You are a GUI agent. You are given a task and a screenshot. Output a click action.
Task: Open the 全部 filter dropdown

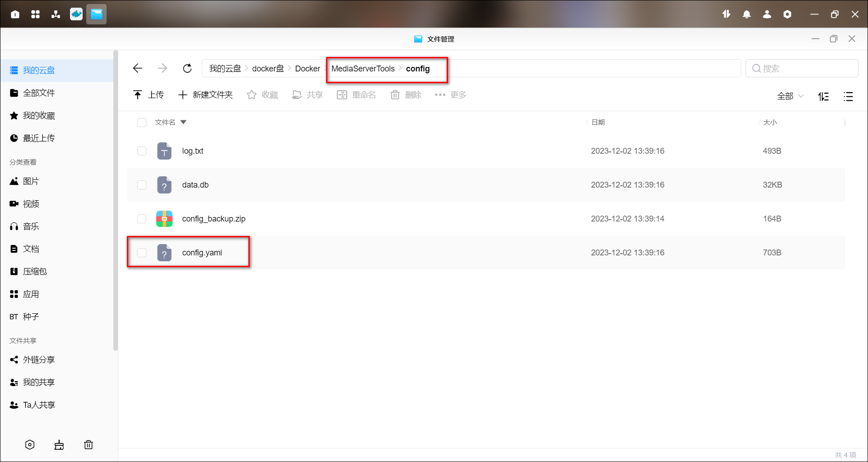tap(790, 96)
